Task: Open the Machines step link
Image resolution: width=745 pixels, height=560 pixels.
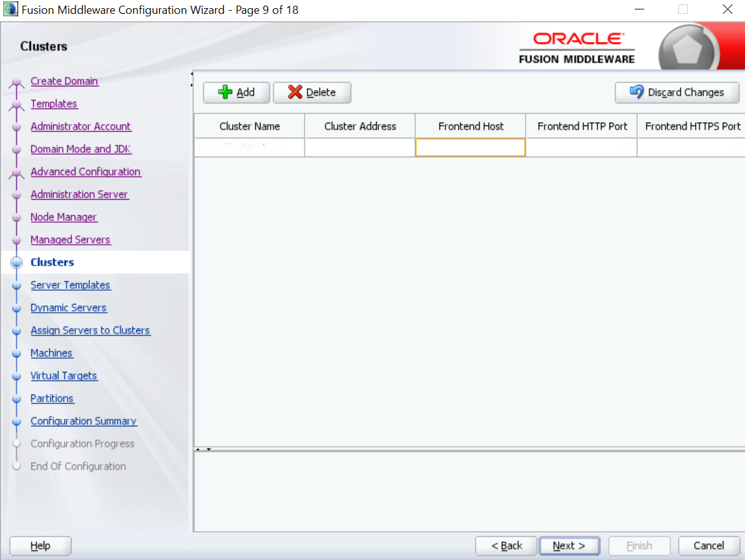Action: (x=51, y=354)
